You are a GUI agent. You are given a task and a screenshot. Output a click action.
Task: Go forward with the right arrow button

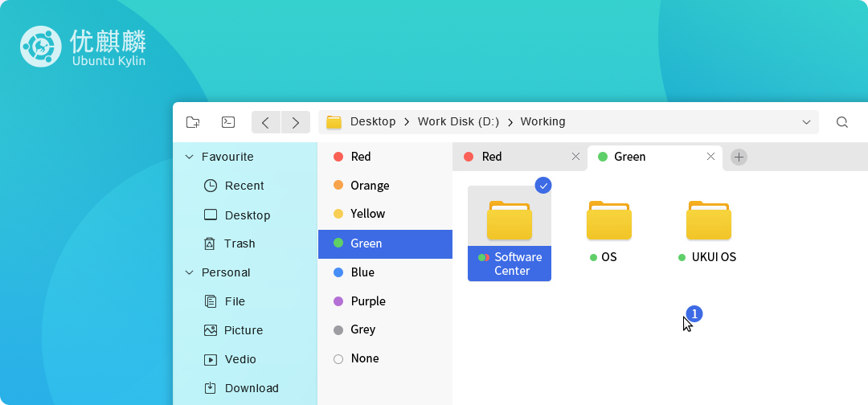pyautogui.click(x=296, y=122)
